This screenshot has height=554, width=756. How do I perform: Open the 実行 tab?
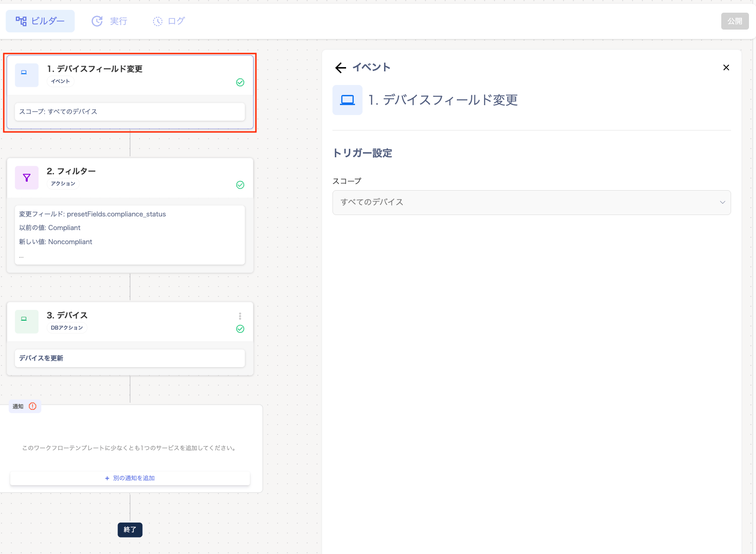[x=109, y=21]
